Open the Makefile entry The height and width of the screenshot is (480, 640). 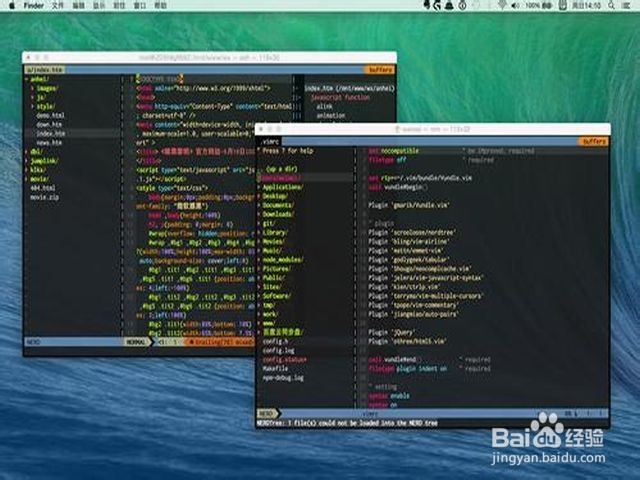click(275, 368)
